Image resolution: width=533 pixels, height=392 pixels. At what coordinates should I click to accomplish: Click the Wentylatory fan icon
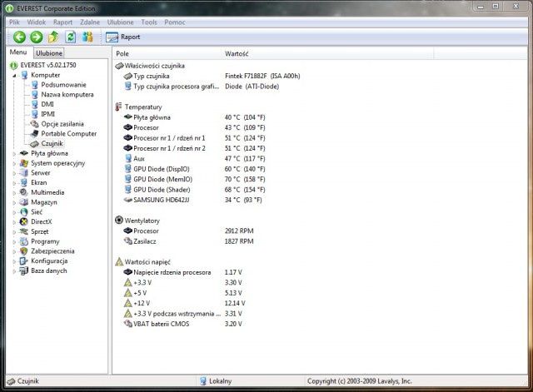pyautogui.click(x=119, y=220)
